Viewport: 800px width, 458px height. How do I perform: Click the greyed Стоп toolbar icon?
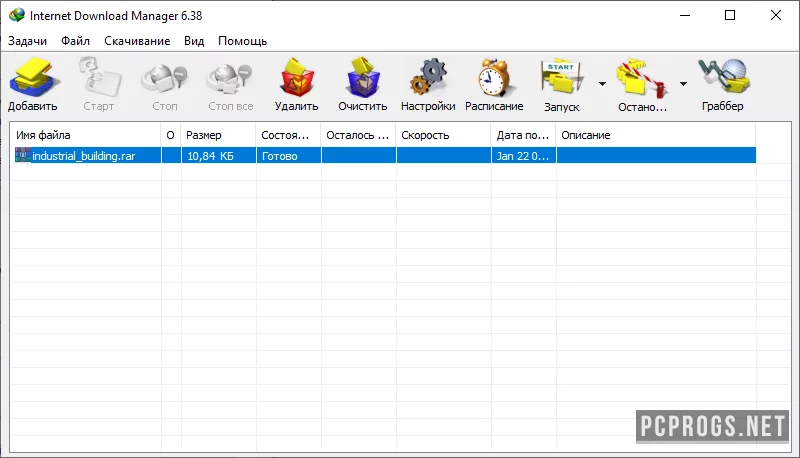[x=164, y=79]
